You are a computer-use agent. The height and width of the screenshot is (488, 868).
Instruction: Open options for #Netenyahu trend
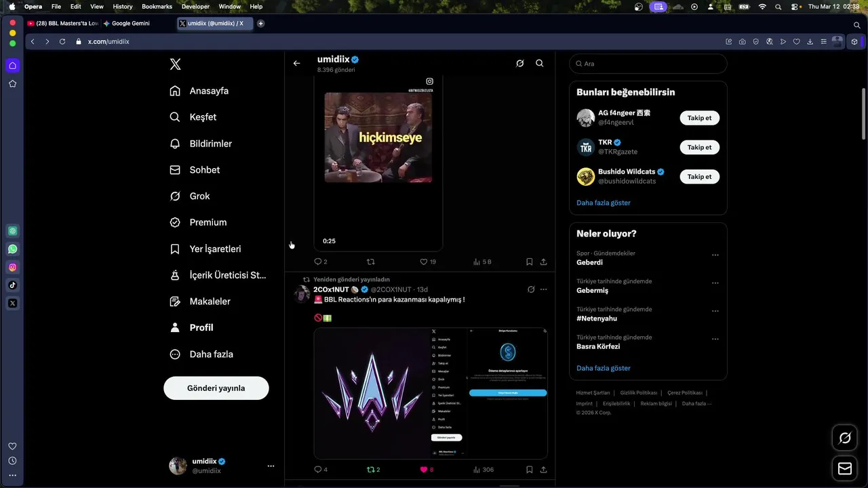(x=715, y=311)
